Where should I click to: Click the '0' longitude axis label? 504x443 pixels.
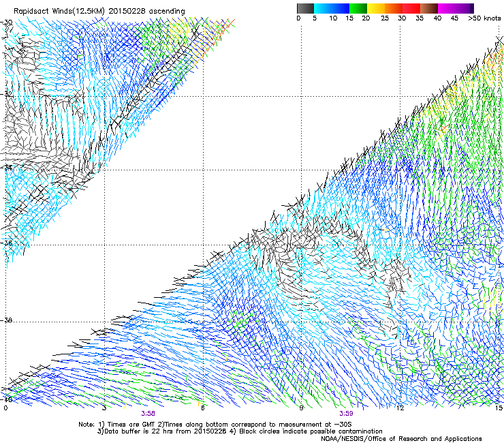5,408
